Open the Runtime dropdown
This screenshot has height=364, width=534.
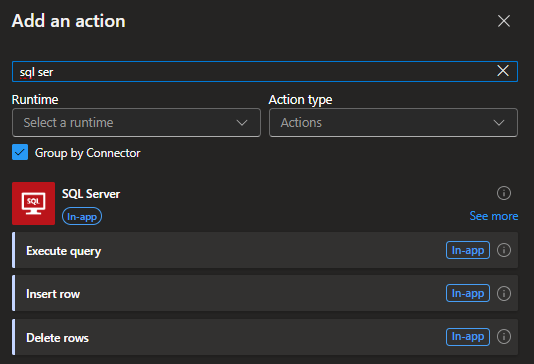136,123
